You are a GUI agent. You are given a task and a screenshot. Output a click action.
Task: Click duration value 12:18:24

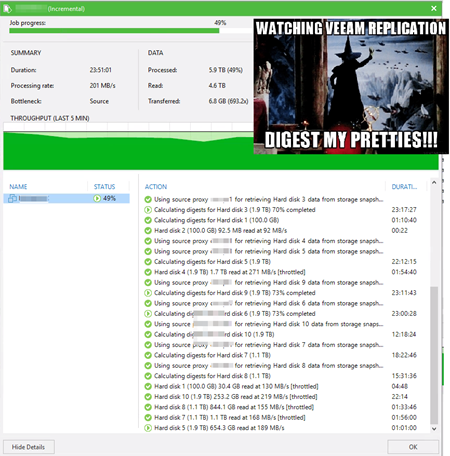click(x=404, y=334)
